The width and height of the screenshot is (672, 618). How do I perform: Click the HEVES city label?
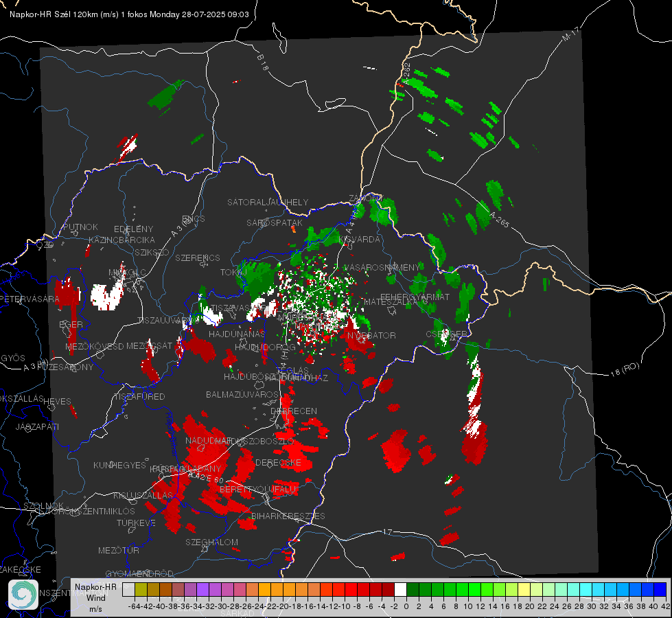click(x=58, y=401)
